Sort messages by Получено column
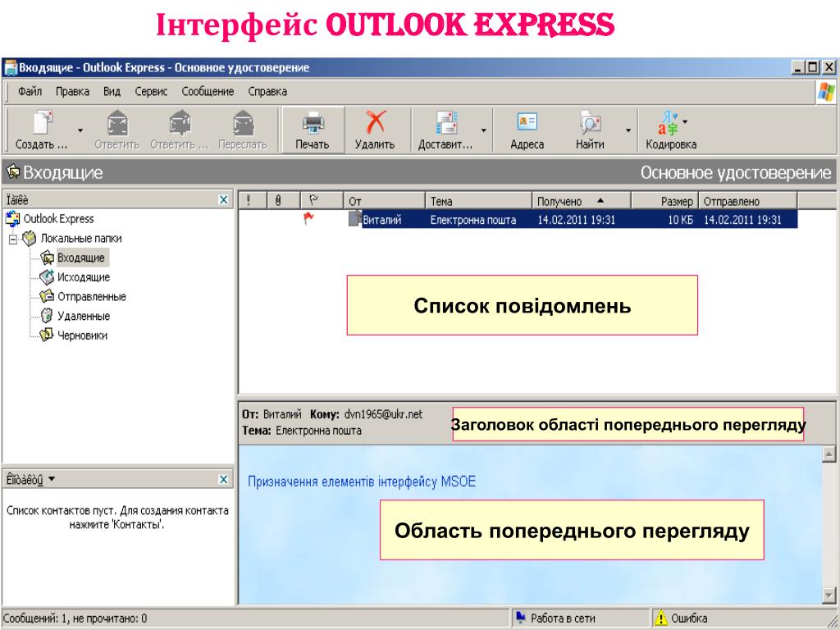Screen dimensions: 840x630 pos(582,201)
